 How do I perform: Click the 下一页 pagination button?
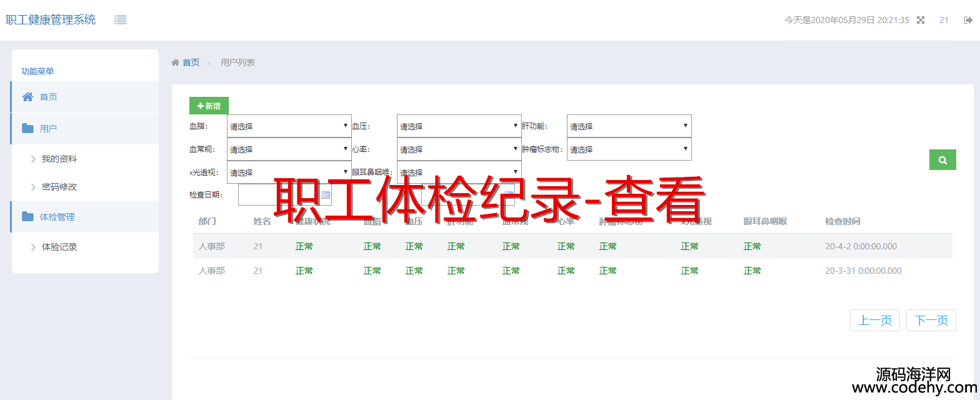931,321
